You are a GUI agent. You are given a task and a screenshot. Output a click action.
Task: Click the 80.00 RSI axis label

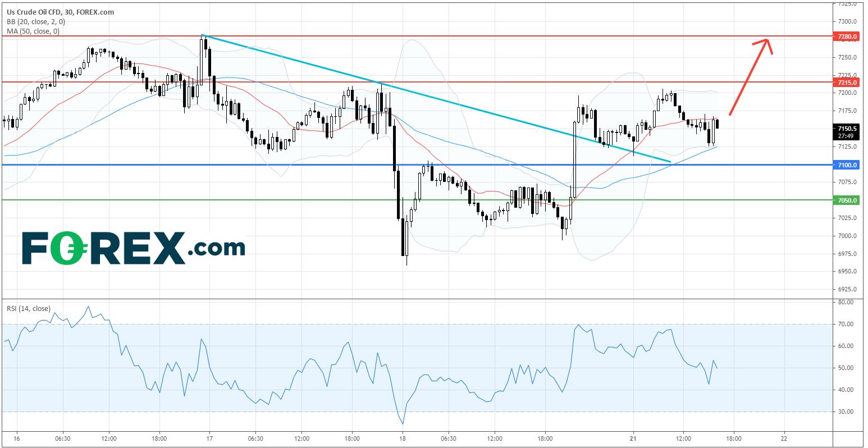[x=845, y=302]
